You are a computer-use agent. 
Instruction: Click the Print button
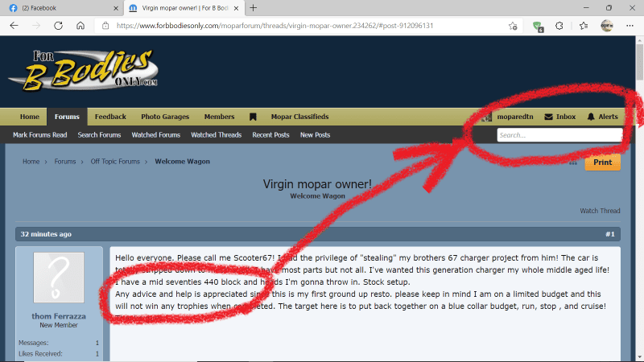point(602,162)
